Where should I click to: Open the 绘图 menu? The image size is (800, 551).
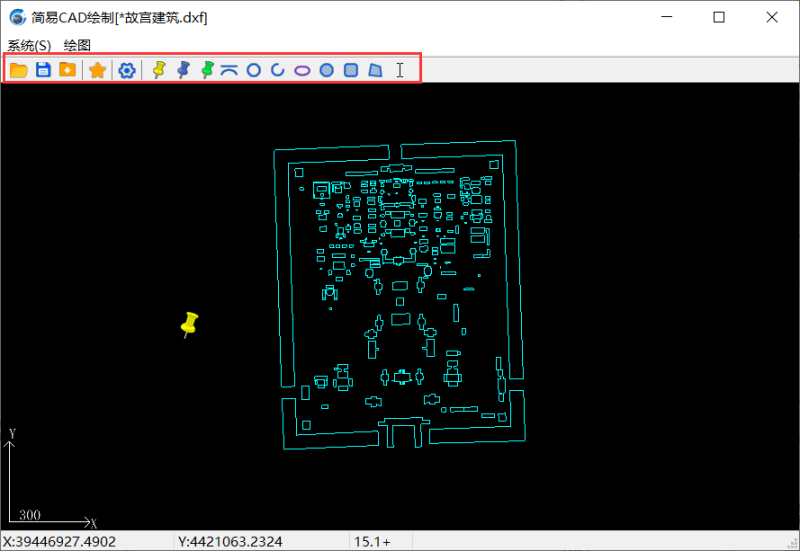[x=77, y=45]
